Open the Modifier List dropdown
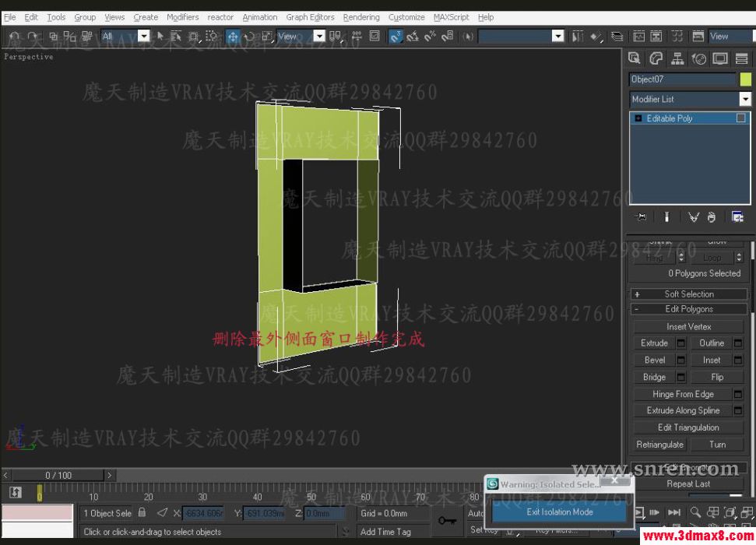Screen dimensions: 756x545 [x=745, y=99]
